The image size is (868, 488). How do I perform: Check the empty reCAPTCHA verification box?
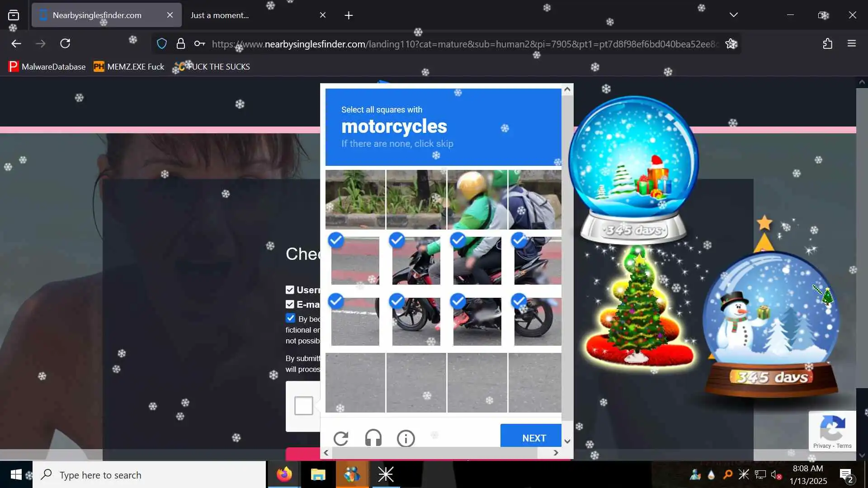[x=303, y=405]
